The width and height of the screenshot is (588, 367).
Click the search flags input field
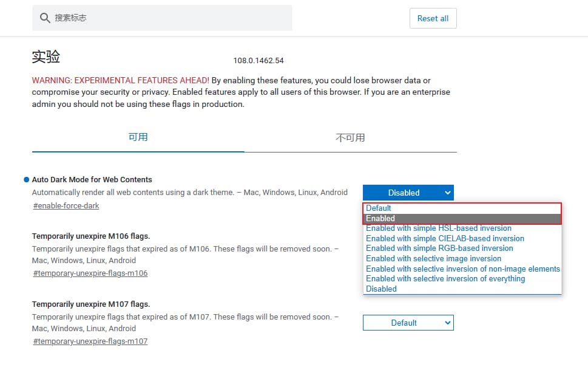170,18
